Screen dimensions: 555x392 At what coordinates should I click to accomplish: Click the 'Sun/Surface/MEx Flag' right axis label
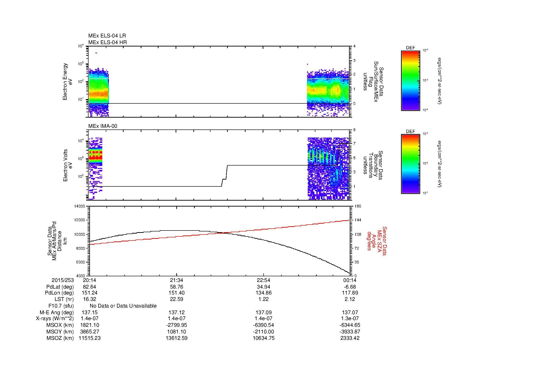[x=374, y=82]
